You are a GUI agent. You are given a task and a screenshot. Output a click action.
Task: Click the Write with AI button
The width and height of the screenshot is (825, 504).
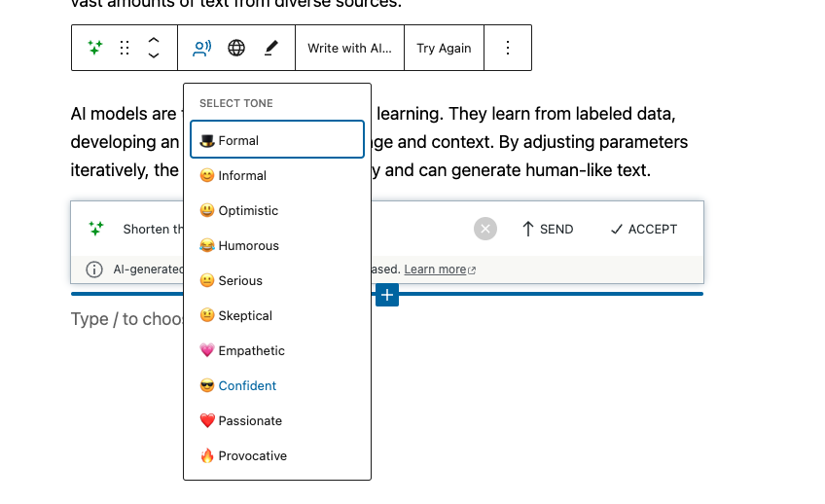350,48
